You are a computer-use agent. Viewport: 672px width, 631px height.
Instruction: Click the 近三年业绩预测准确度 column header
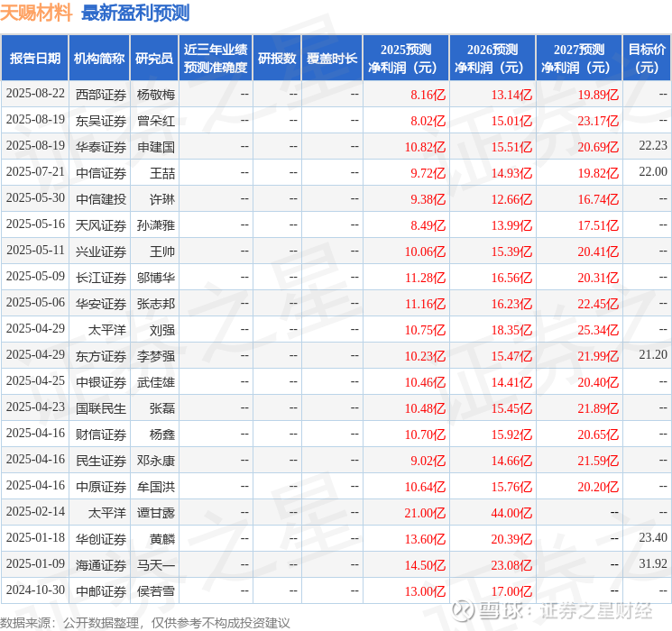coord(216,59)
